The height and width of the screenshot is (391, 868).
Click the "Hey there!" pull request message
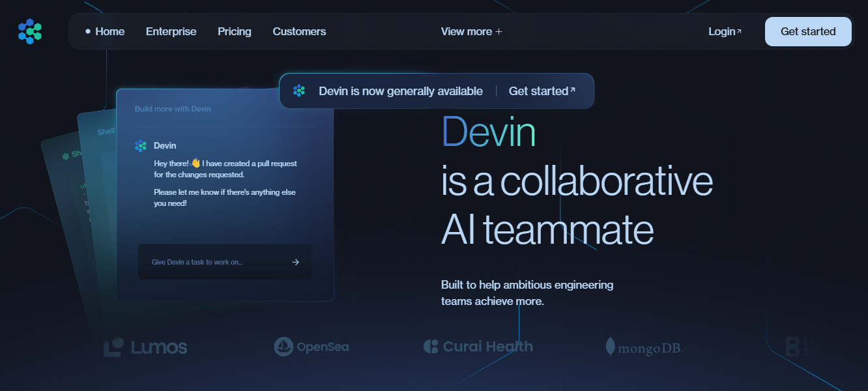click(225, 169)
